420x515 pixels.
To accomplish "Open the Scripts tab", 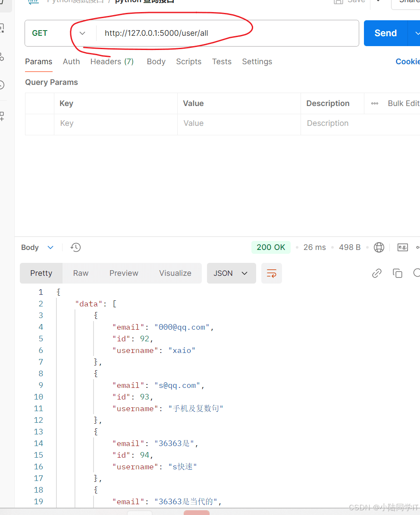I will [188, 62].
